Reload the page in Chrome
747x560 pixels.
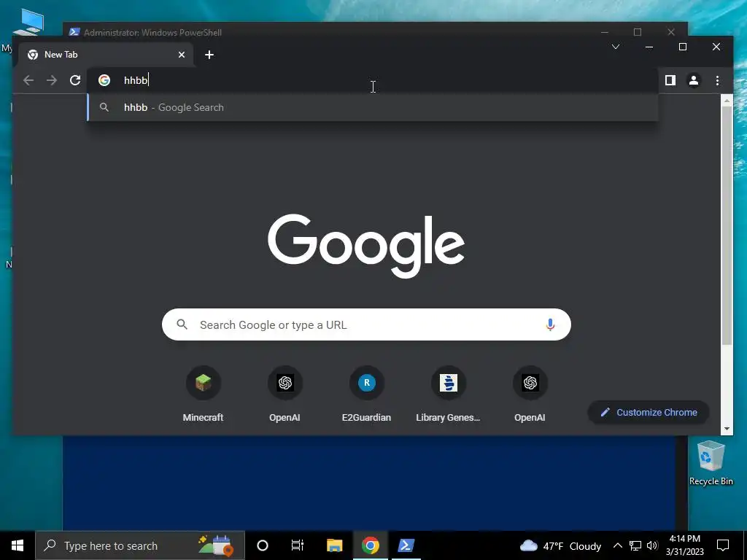tap(75, 80)
